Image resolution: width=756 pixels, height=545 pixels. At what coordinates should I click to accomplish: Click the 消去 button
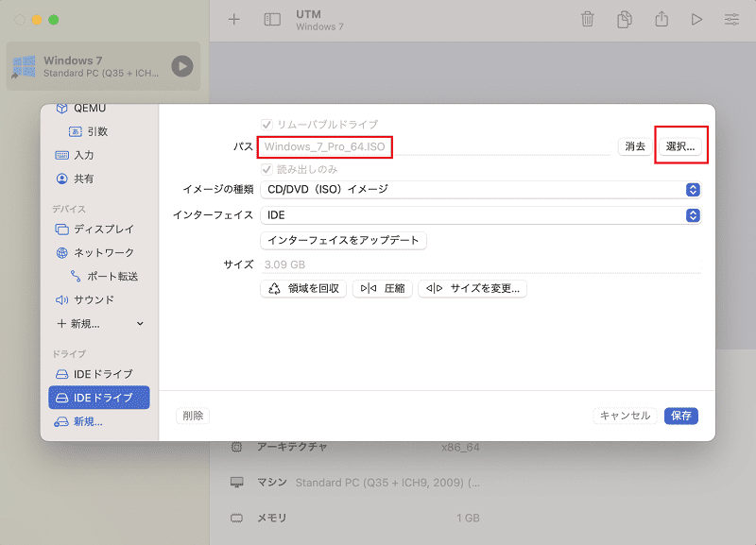click(x=635, y=146)
